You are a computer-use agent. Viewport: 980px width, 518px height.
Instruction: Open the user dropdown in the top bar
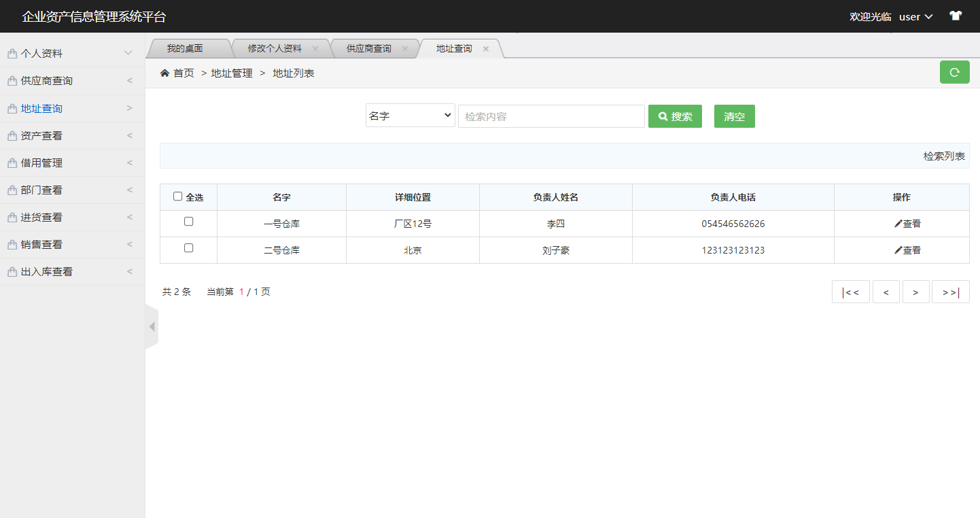[915, 16]
